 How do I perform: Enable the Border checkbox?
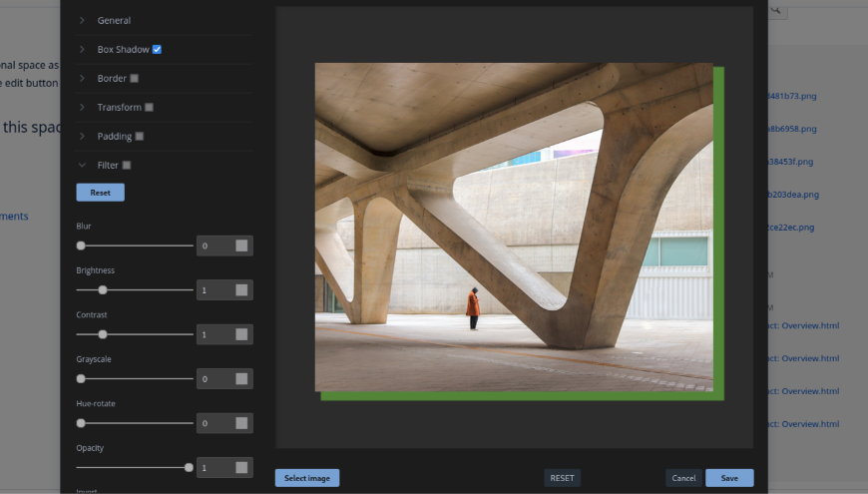point(135,78)
